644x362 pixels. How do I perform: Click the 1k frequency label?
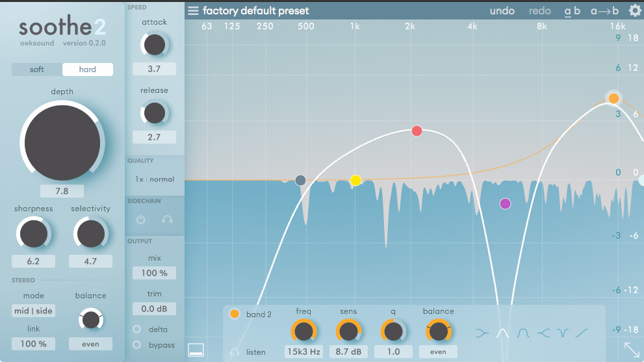[355, 26]
